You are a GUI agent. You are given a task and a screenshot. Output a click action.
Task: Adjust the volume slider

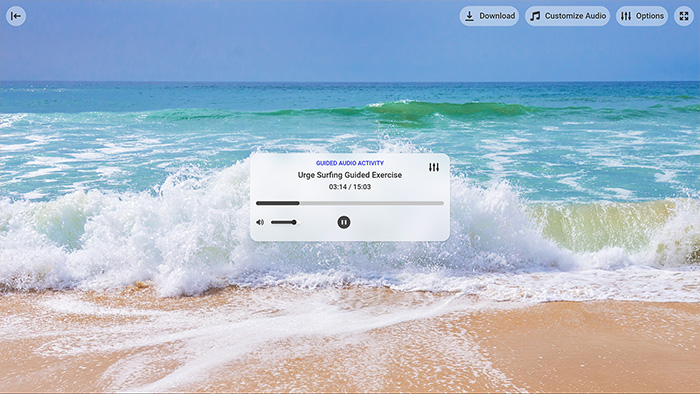pyautogui.click(x=284, y=222)
